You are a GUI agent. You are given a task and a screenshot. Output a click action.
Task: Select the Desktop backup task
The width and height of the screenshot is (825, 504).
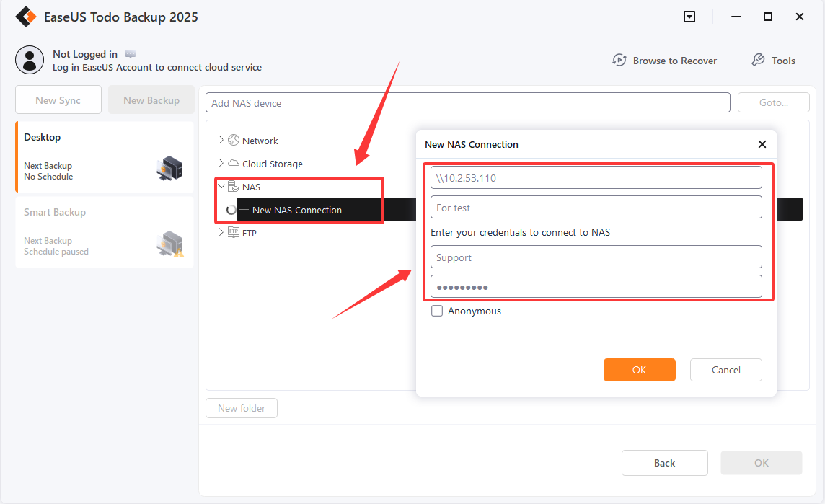click(x=104, y=157)
